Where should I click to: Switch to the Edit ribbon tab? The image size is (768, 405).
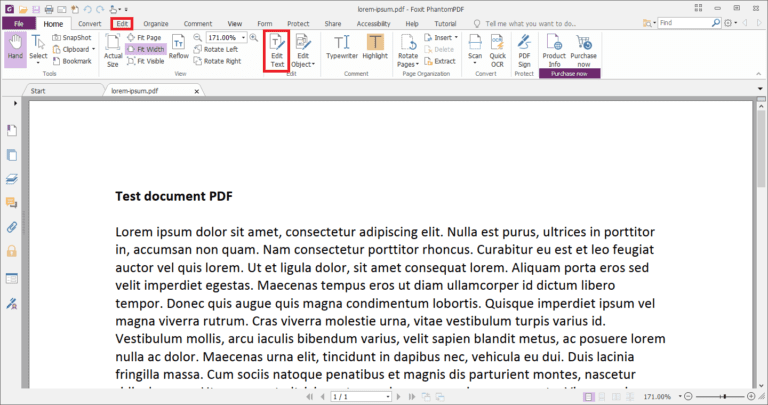click(x=122, y=24)
